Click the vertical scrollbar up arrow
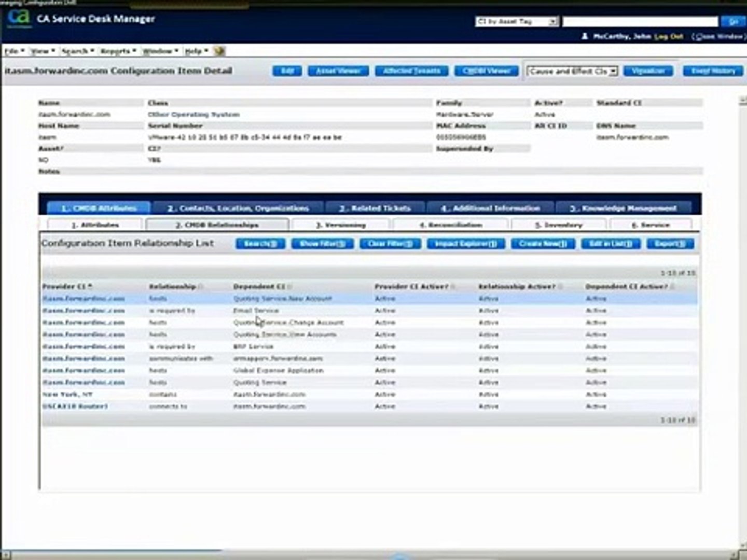The image size is (747, 560). 742,101
